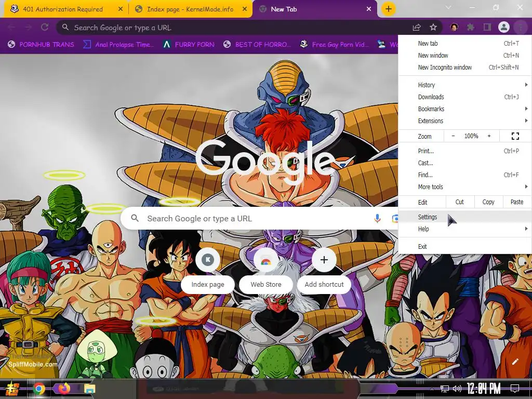Reload the page with the refresh icon
532x399 pixels.
tap(45, 27)
